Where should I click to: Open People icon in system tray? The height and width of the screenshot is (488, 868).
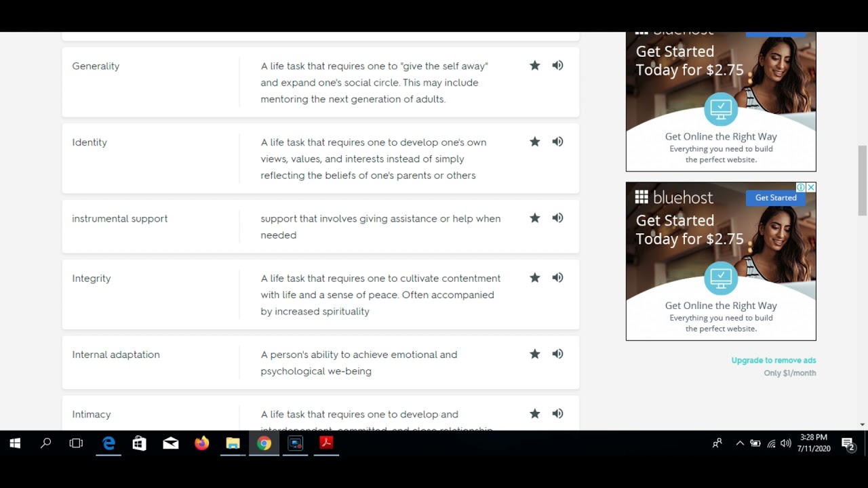[717, 443]
